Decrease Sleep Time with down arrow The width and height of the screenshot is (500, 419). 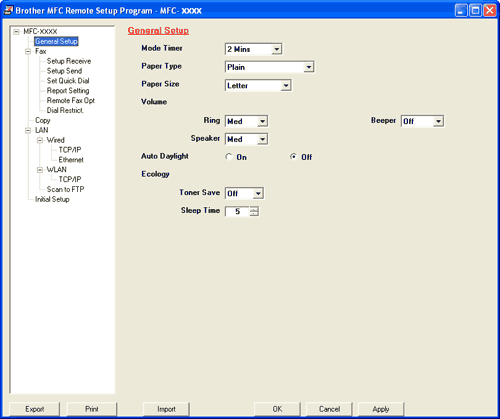[x=254, y=214]
